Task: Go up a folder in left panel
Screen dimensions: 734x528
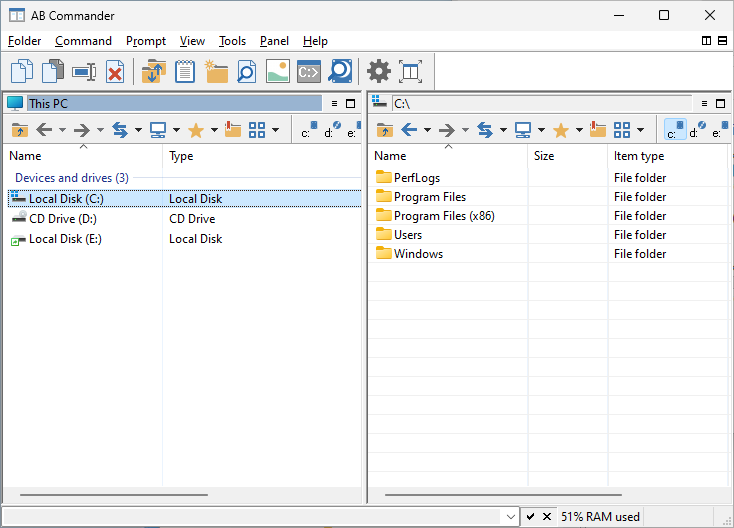Action: [20, 130]
